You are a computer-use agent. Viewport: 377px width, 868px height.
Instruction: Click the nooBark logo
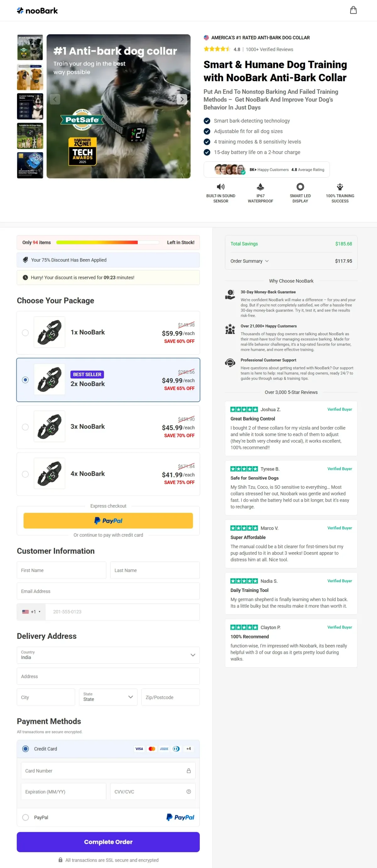point(37,10)
